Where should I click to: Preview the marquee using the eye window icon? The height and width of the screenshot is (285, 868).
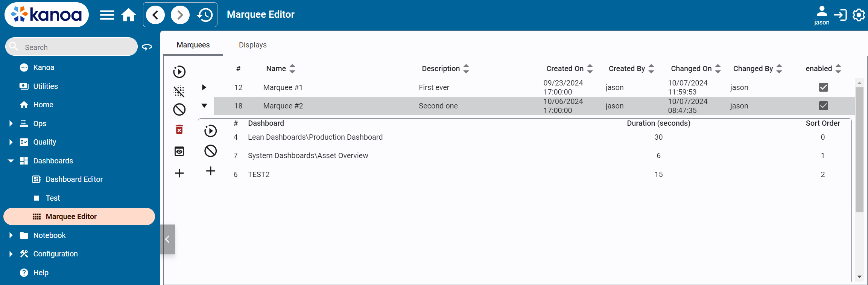click(179, 151)
